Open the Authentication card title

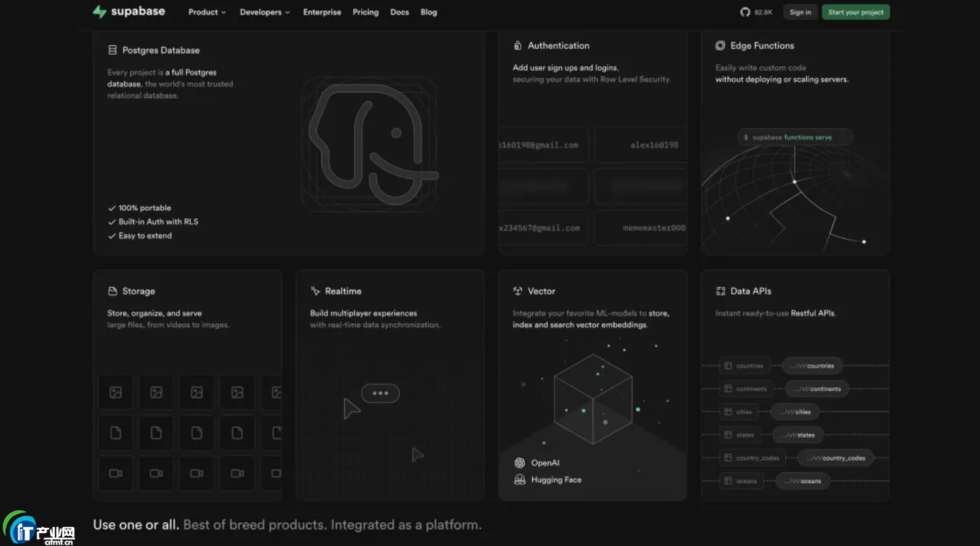tap(559, 45)
